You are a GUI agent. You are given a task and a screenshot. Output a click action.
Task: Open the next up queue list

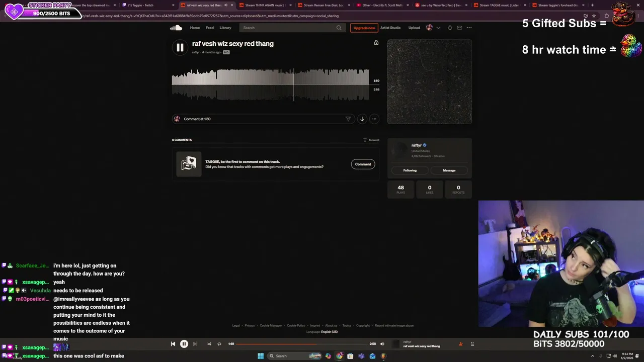472,344
